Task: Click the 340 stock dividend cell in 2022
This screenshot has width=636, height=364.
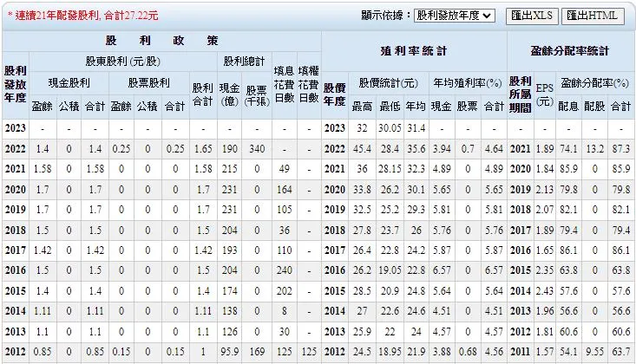Action: [x=257, y=149]
